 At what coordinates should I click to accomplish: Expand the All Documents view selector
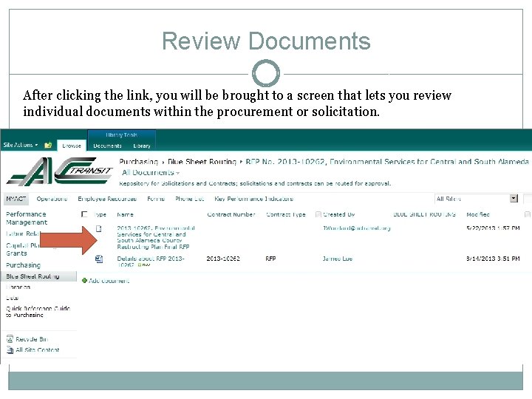coord(151,172)
